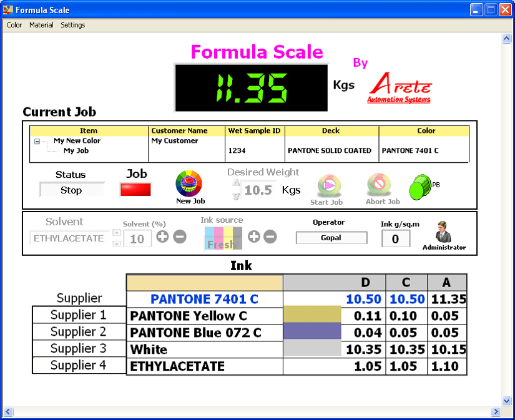The width and height of the screenshot is (515, 420).
Task: Click the A column header in Ink table
Action: click(447, 283)
